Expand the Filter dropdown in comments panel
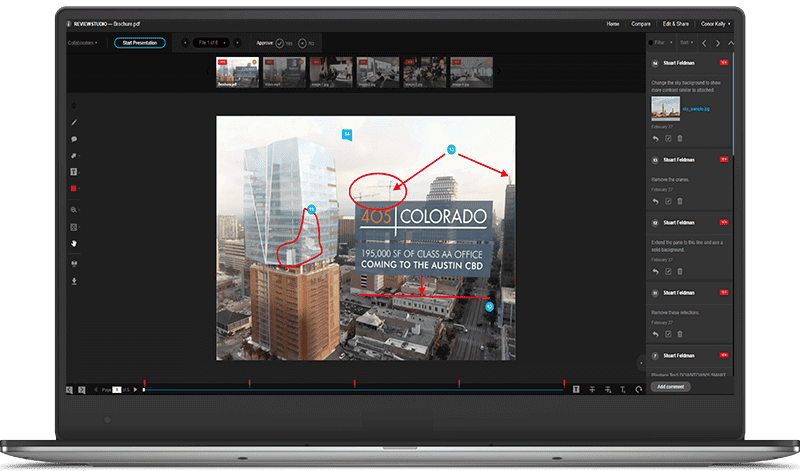Image resolution: width=800 pixels, height=471 pixels. 661,43
